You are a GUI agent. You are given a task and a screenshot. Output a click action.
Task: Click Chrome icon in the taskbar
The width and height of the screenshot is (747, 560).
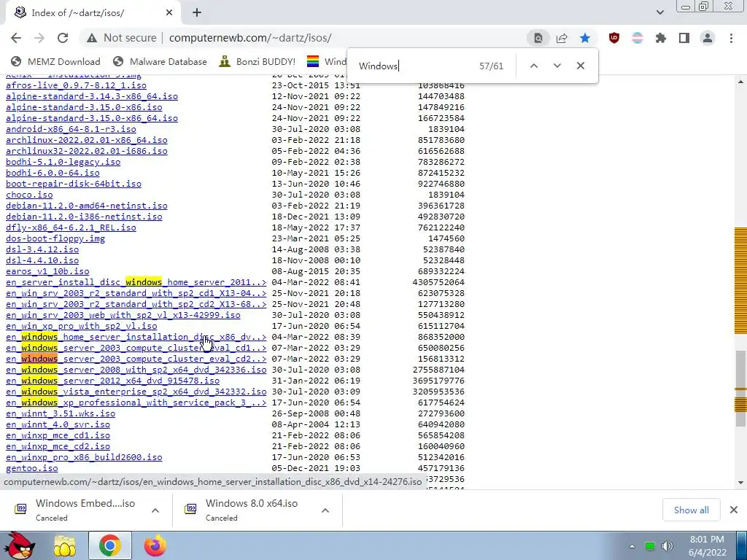109,545
